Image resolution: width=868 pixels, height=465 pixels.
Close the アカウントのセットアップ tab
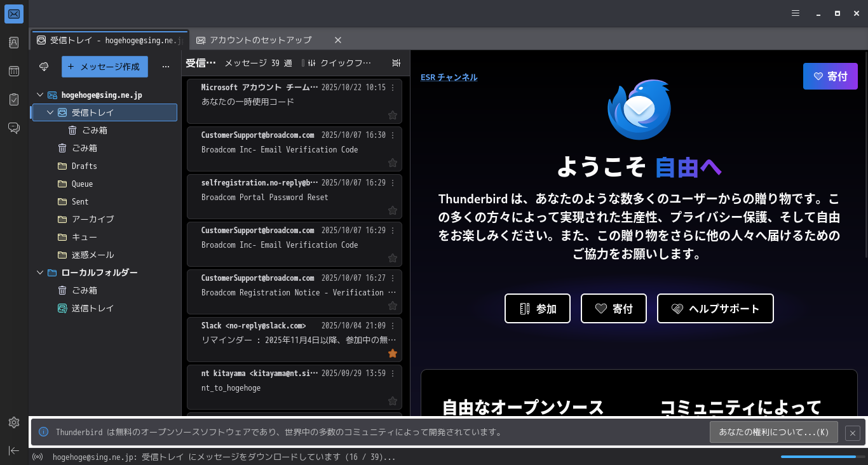click(338, 40)
